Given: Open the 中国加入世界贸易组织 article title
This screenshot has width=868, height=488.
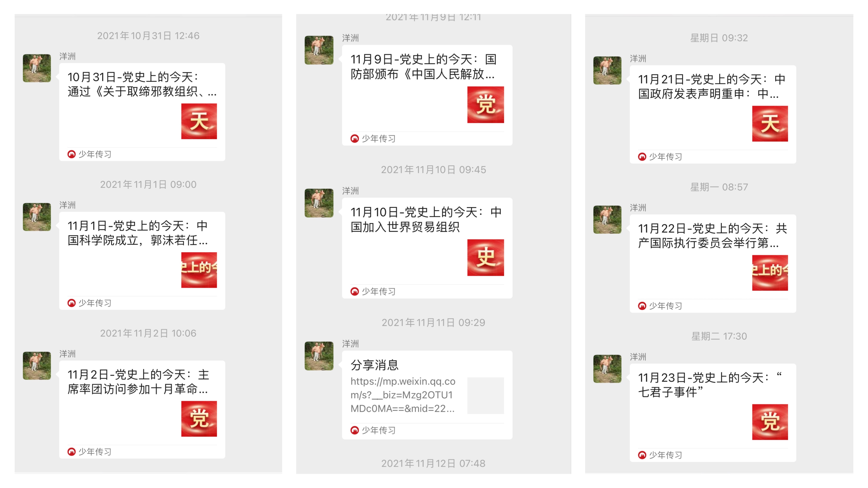Looking at the screenshot, I should coord(426,220).
